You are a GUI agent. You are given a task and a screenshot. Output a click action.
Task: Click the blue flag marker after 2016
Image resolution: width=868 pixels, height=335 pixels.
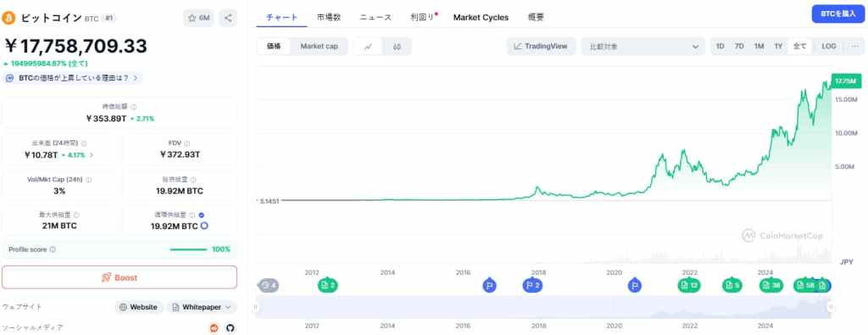coord(489,285)
